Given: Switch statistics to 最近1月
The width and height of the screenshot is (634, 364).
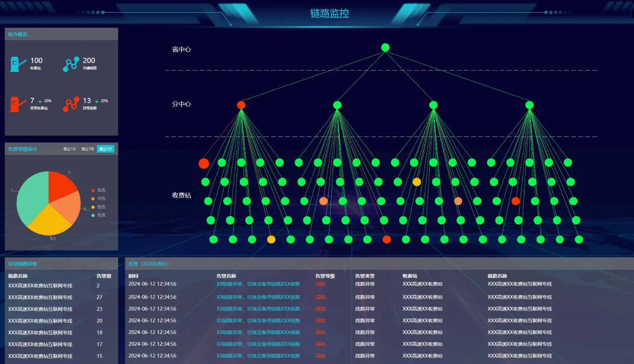Looking at the screenshot, I should pyautogui.click(x=70, y=149).
